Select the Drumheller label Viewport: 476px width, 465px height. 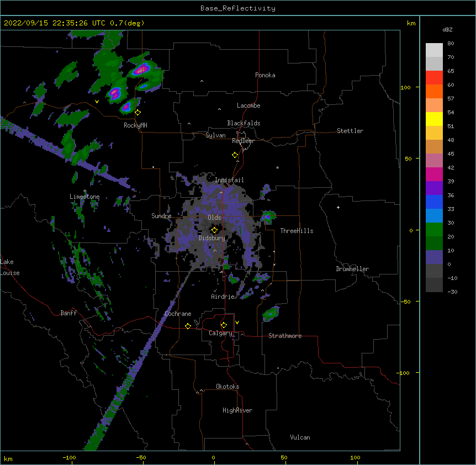[352, 269]
